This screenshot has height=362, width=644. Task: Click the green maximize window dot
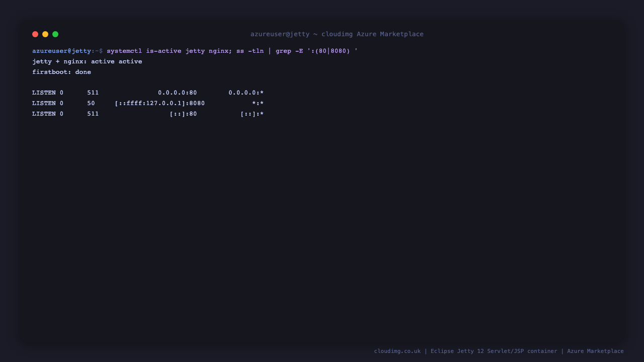point(55,34)
